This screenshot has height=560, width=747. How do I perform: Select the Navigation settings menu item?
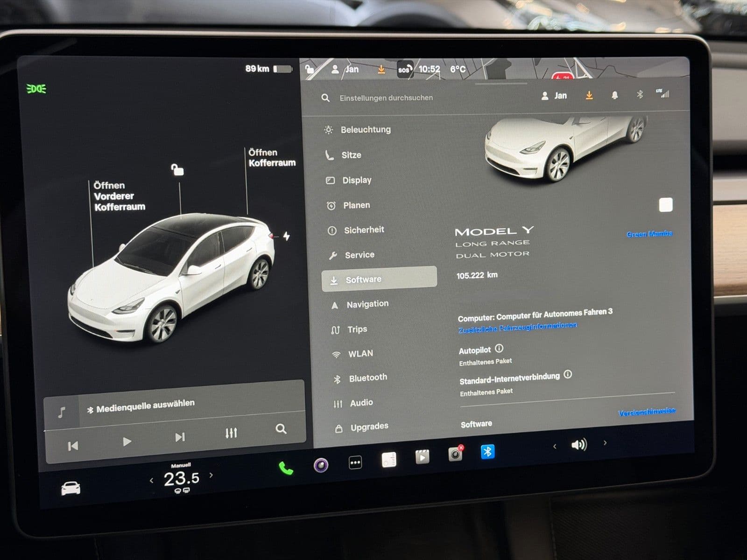[367, 304]
